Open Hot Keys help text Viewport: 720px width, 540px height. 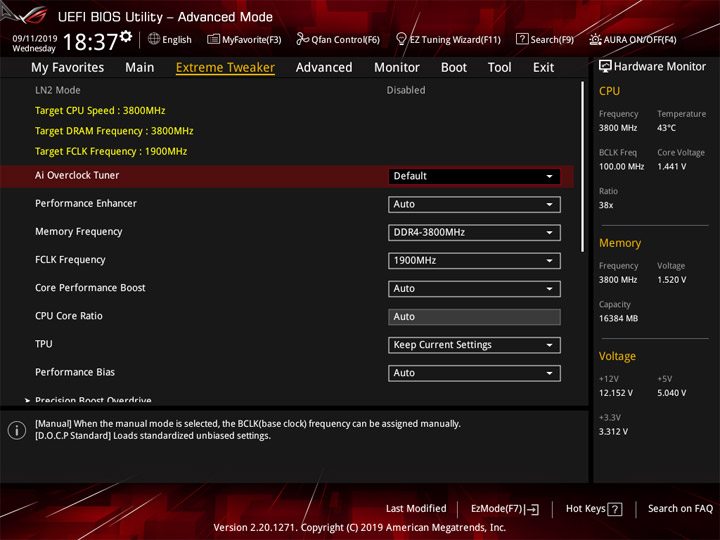(585, 509)
